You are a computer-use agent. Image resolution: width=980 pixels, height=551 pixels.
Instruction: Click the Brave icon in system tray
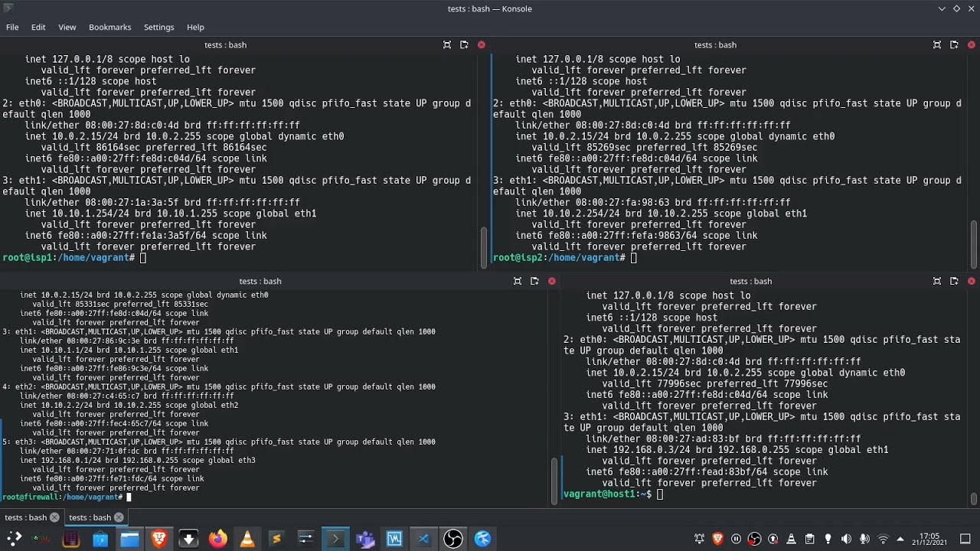pyautogui.click(x=717, y=539)
